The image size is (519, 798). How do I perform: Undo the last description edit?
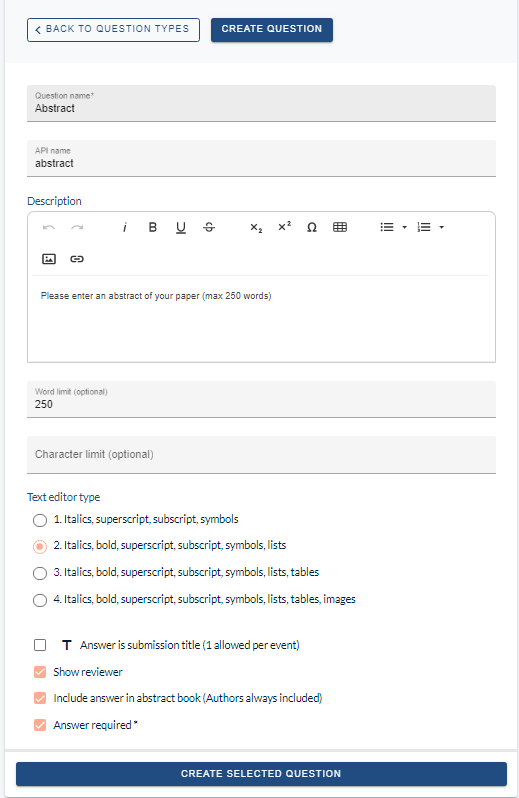coord(49,227)
